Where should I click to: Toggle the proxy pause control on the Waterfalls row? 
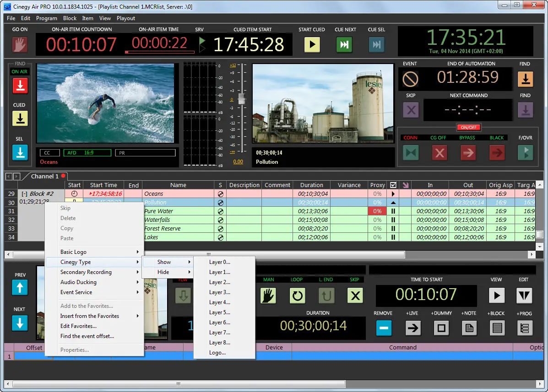[392, 220]
